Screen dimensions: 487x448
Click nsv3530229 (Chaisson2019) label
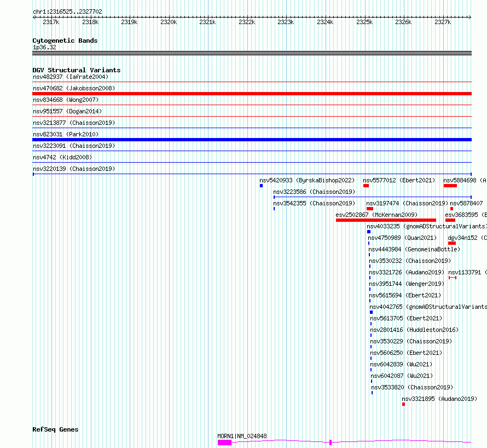[x=411, y=341]
